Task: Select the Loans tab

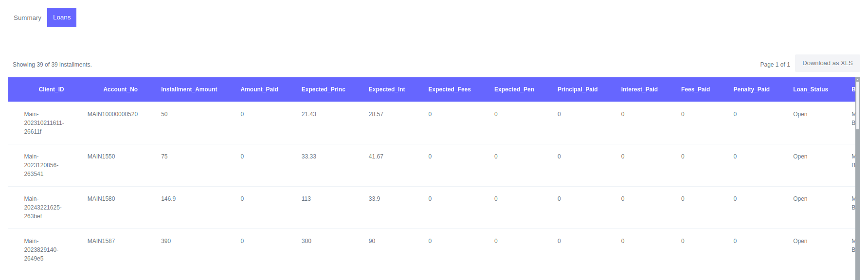Action: tap(62, 17)
